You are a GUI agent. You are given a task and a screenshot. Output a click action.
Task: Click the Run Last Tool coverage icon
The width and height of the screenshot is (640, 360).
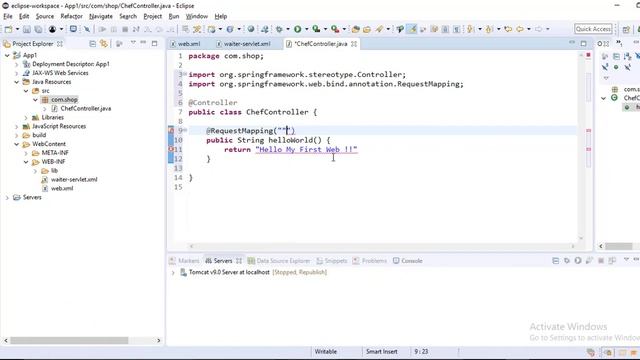pos(316,29)
